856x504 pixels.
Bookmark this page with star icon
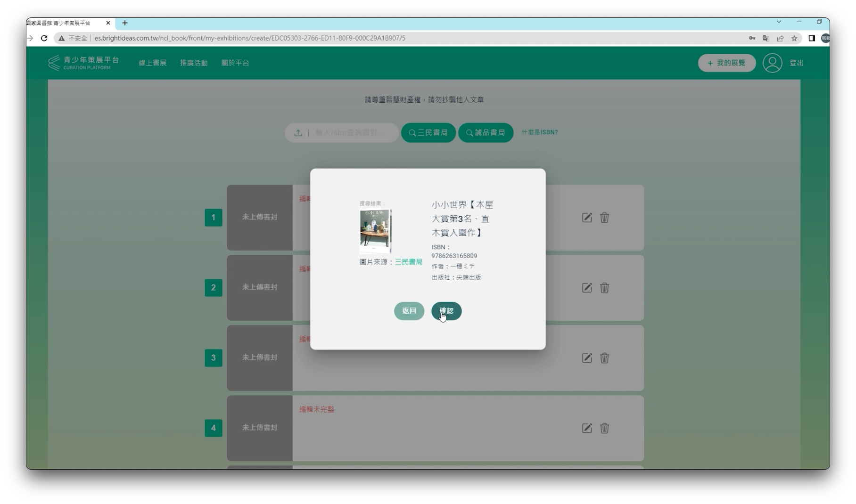[x=794, y=38]
